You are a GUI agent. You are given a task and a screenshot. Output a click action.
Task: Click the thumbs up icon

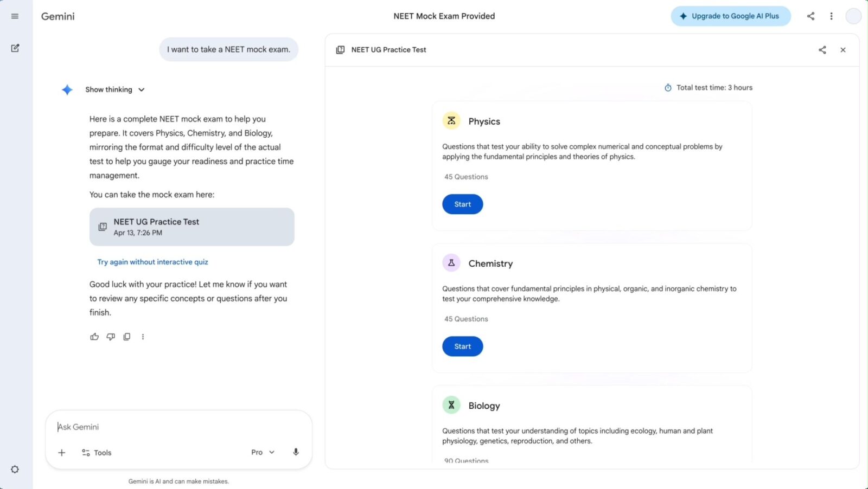tap(94, 337)
